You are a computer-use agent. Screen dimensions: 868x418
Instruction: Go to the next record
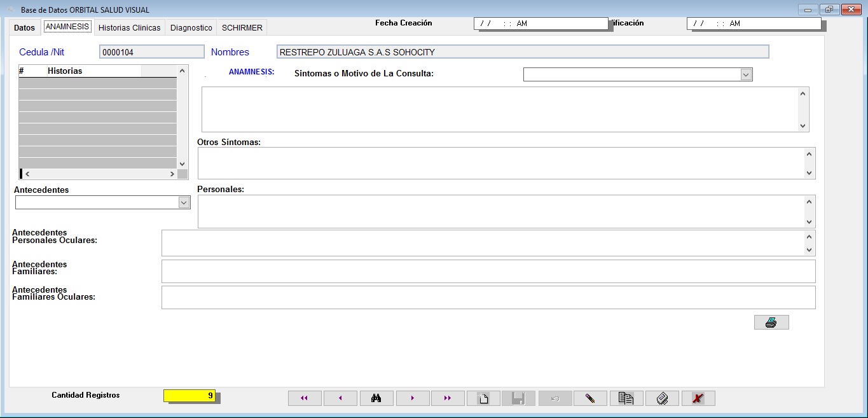[413, 398]
